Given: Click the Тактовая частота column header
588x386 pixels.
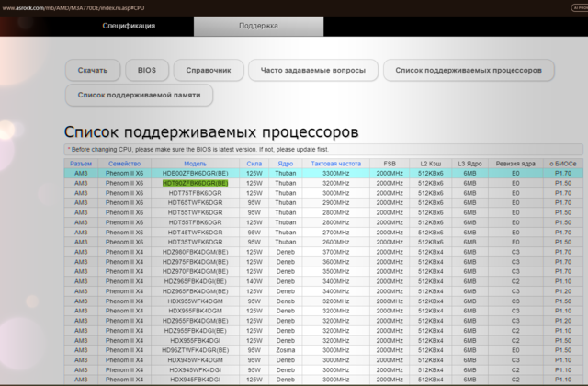Looking at the screenshot, I should (x=335, y=163).
